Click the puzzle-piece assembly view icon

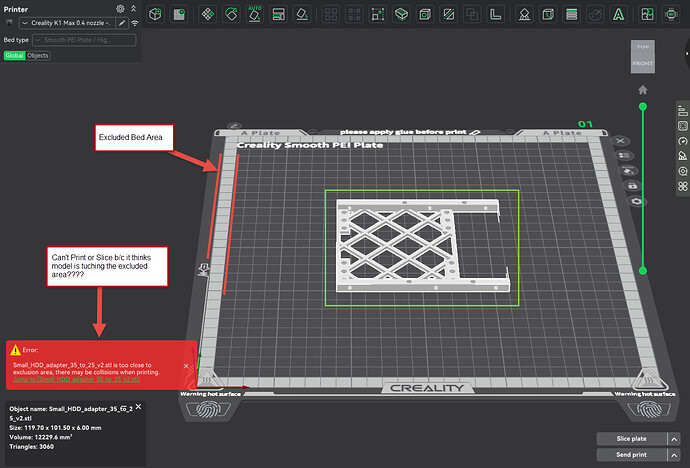(x=647, y=14)
